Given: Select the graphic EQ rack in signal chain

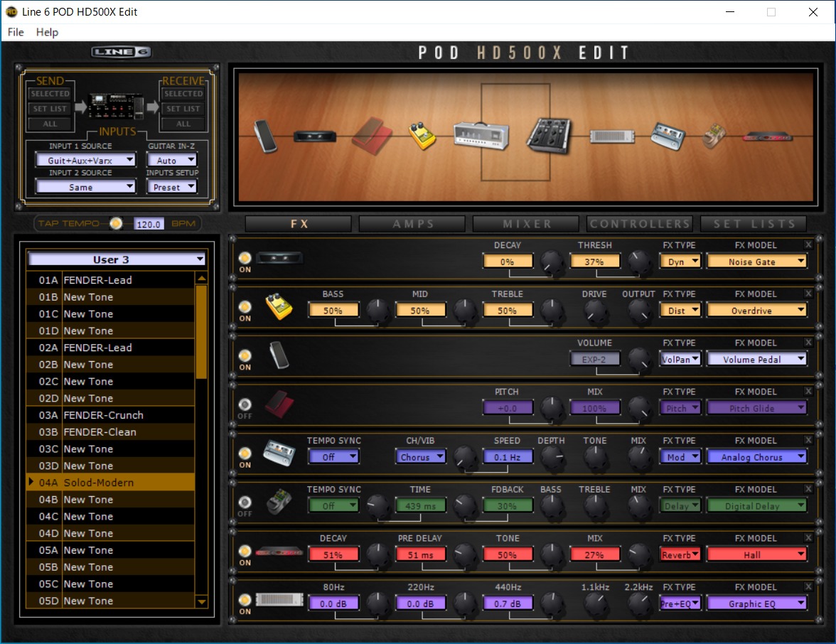Looking at the screenshot, I should (x=612, y=136).
